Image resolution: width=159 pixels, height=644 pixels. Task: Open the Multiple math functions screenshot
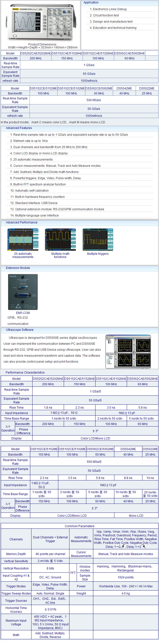coord(61,239)
